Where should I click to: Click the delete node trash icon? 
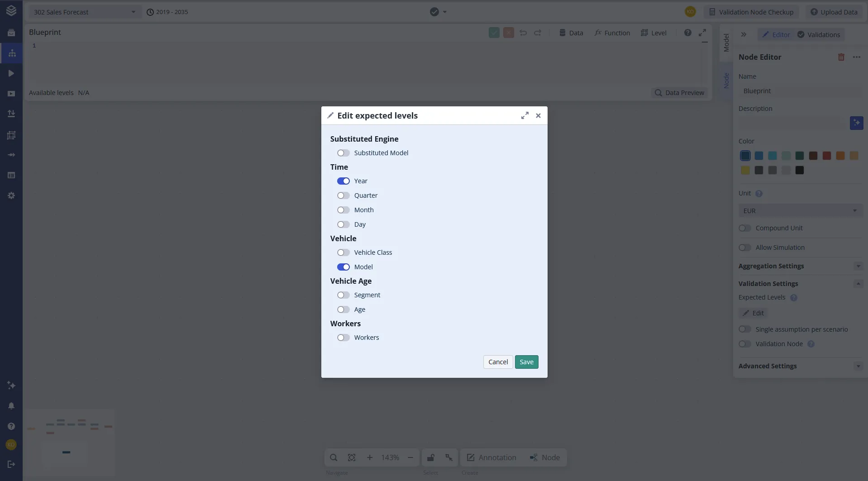(841, 57)
